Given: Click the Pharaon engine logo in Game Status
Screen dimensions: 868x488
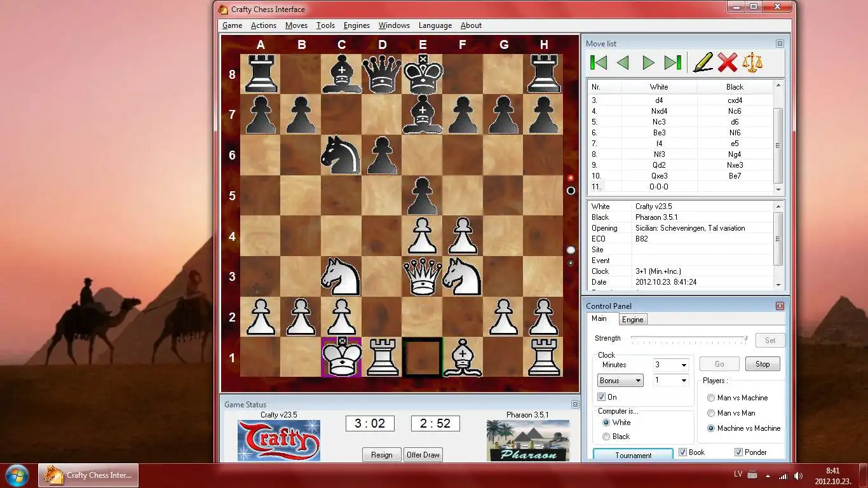Looking at the screenshot, I should tap(528, 440).
